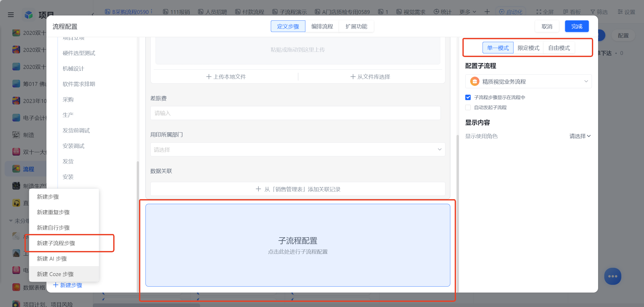Viewport: 644px width, 307px height.
Task: Open 显示使用角色 请选择 dropdown
Action: click(580, 136)
